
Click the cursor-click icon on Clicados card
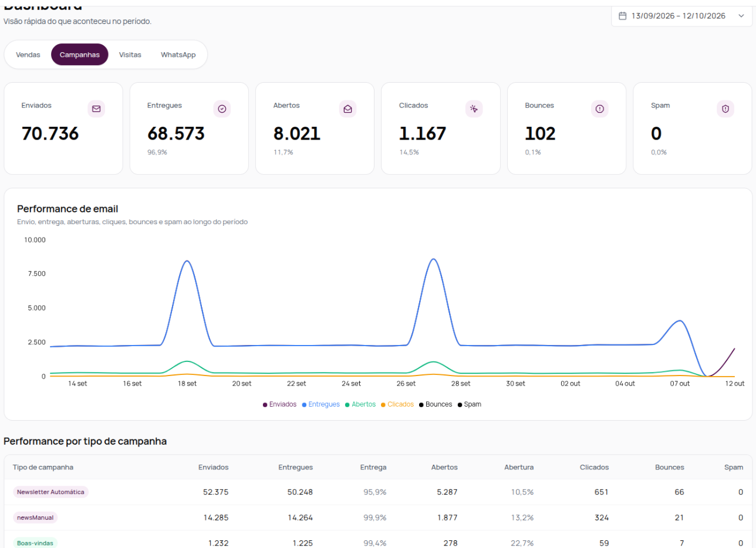(x=474, y=109)
